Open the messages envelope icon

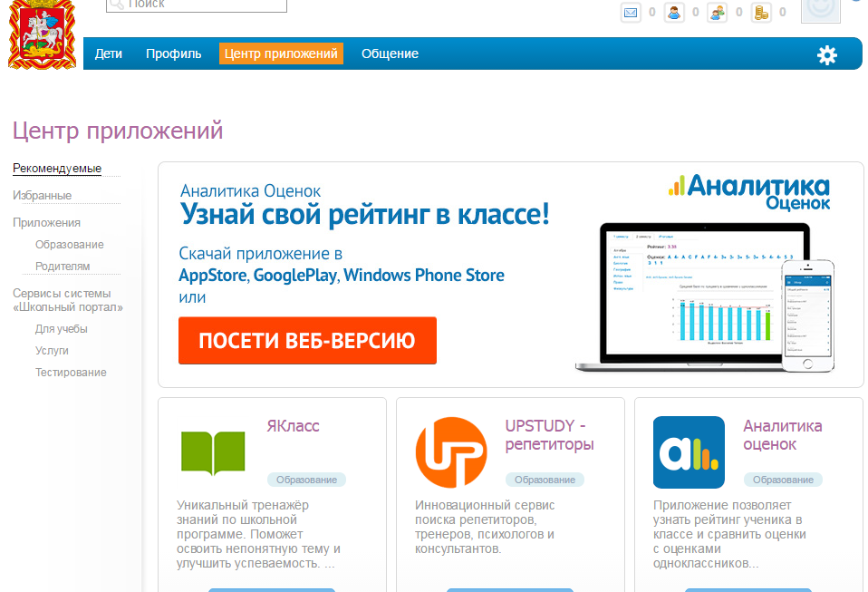[x=631, y=12]
